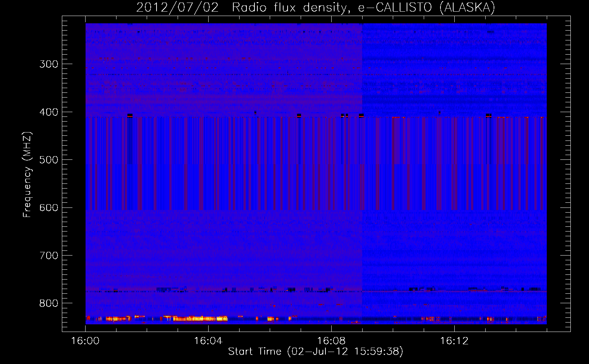Click the 700 frequency tick label
This screenshot has height=364, width=589.
(x=49, y=256)
